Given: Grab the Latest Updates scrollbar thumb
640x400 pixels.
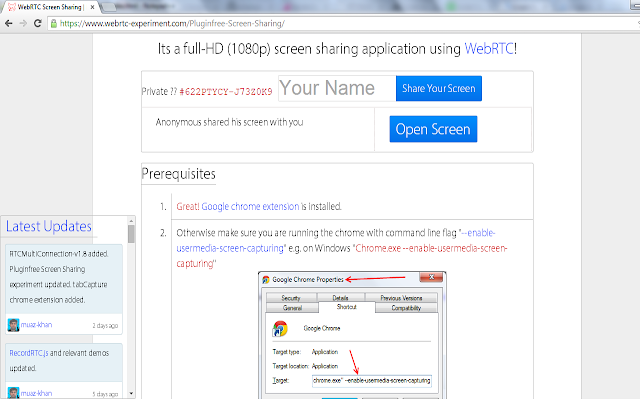Looking at the screenshot, I should tap(131, 234).
